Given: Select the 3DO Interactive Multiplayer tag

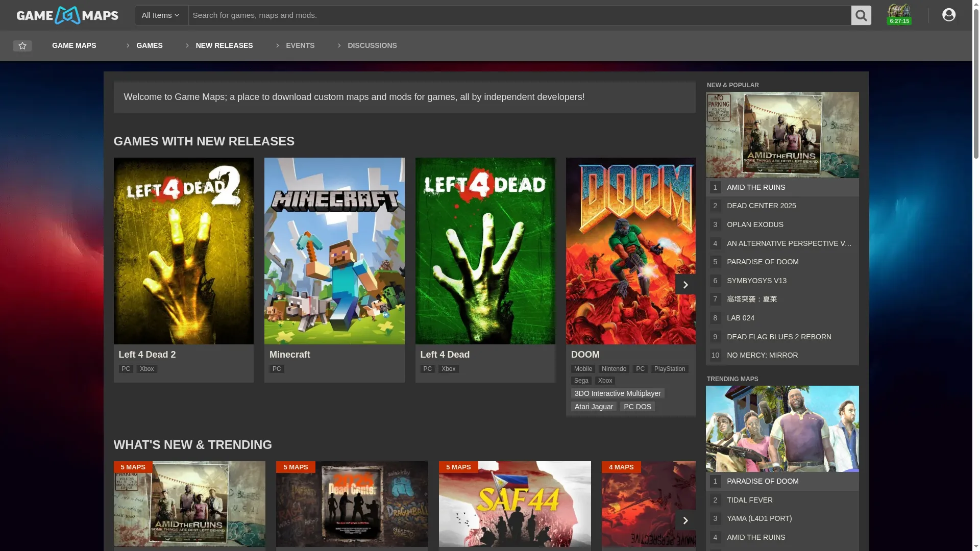Looking at the screenshot, I should [x=618, y=393].
